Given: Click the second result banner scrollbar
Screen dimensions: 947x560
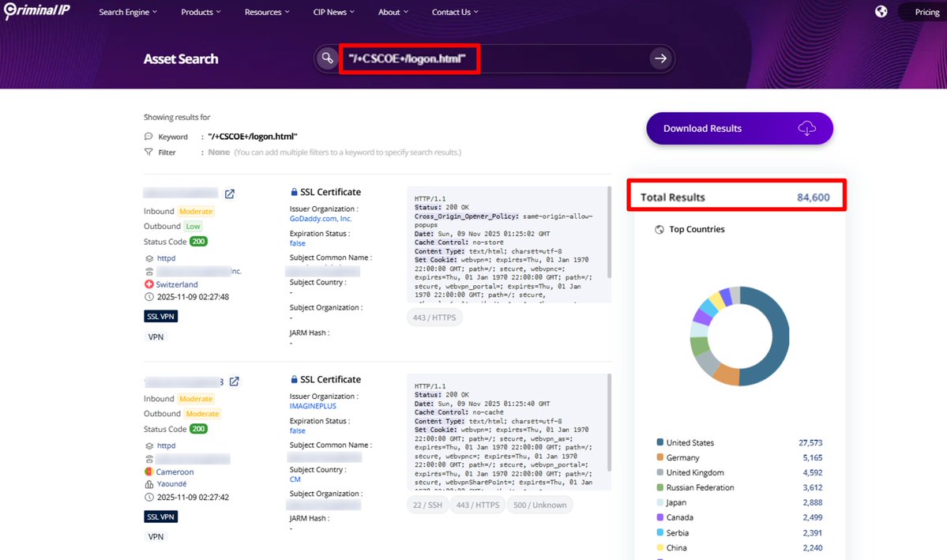Looking at the screenshot, I should pyautogui.click(x=609, y=423).
